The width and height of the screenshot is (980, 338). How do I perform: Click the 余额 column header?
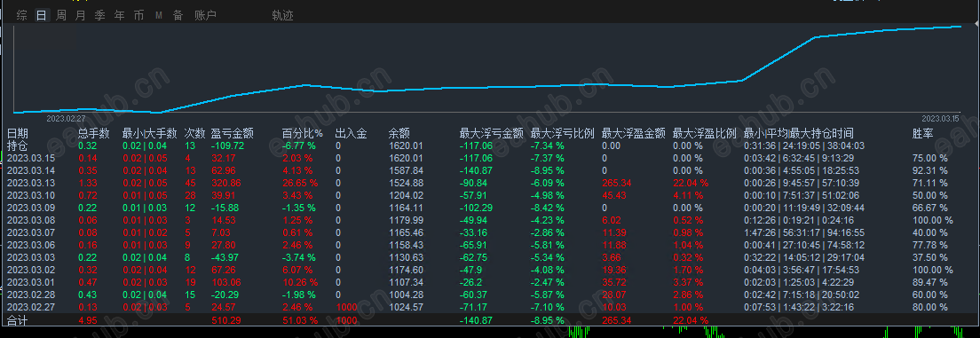coord(399,133)
